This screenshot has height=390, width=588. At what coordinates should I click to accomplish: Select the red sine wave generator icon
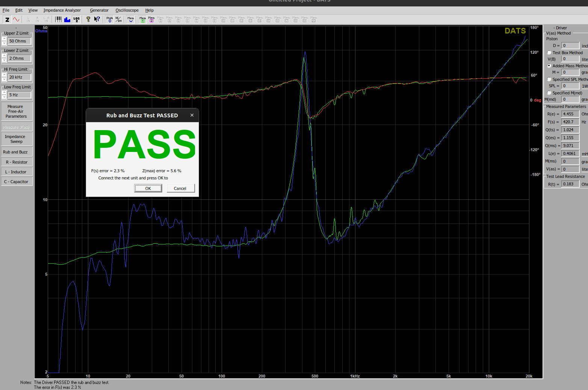pyautogui.click(x=16, y=20)
